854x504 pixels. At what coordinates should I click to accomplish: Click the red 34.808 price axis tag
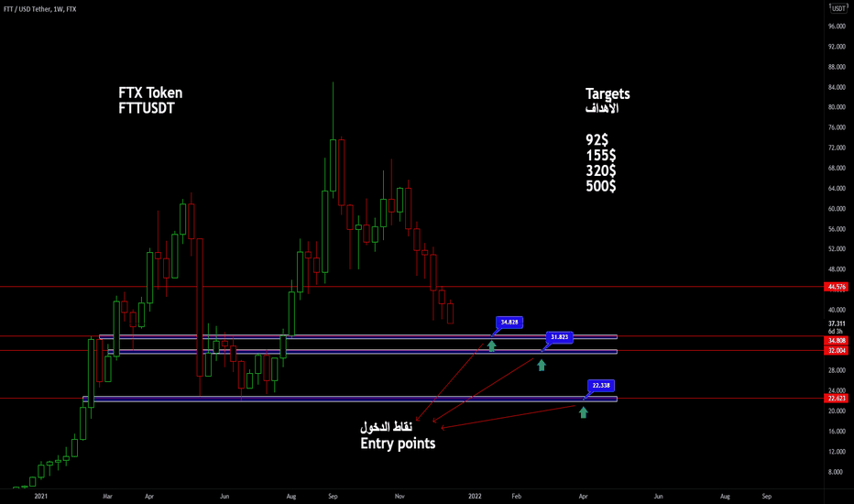click(836, 341)
